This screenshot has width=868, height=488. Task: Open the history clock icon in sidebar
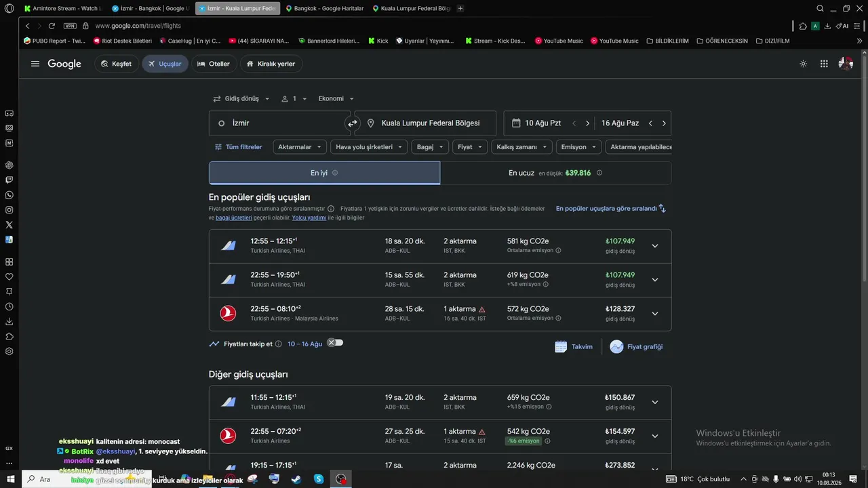coord(9,306)
